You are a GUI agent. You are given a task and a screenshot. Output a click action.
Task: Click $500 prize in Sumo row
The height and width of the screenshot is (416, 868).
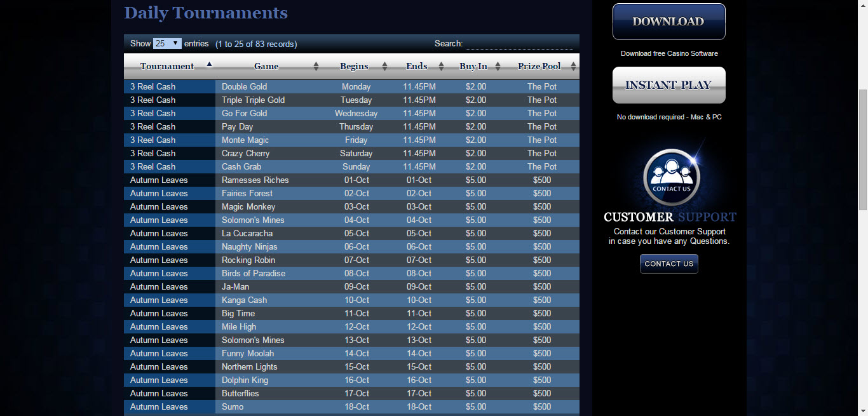coord(541,406)
